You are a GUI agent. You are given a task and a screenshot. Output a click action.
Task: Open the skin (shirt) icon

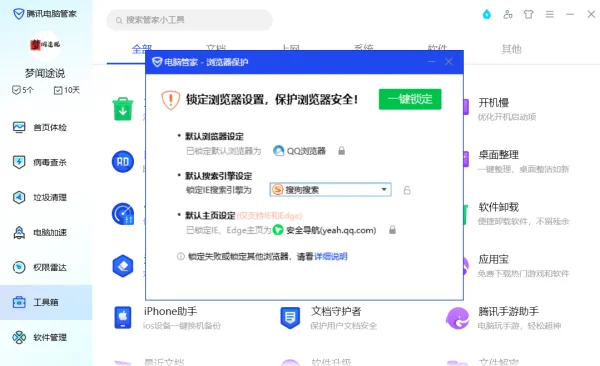click(528, 15)
